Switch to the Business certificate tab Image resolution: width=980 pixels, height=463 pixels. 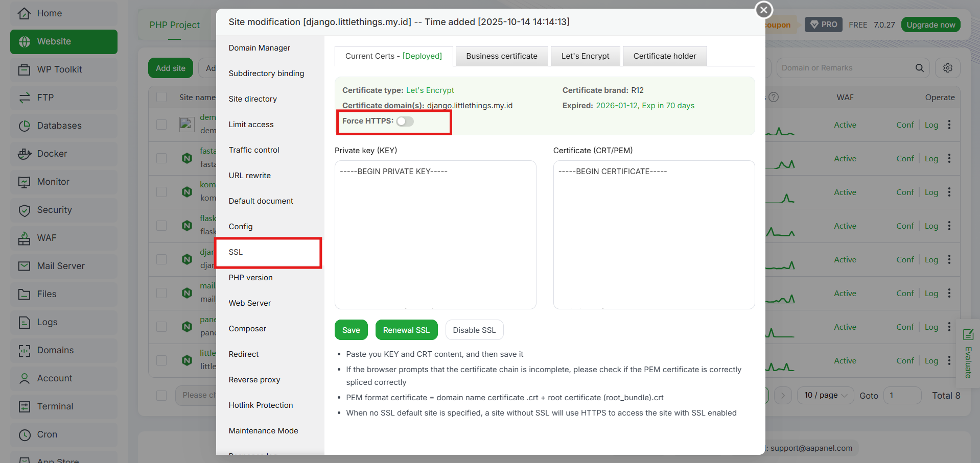502,56
